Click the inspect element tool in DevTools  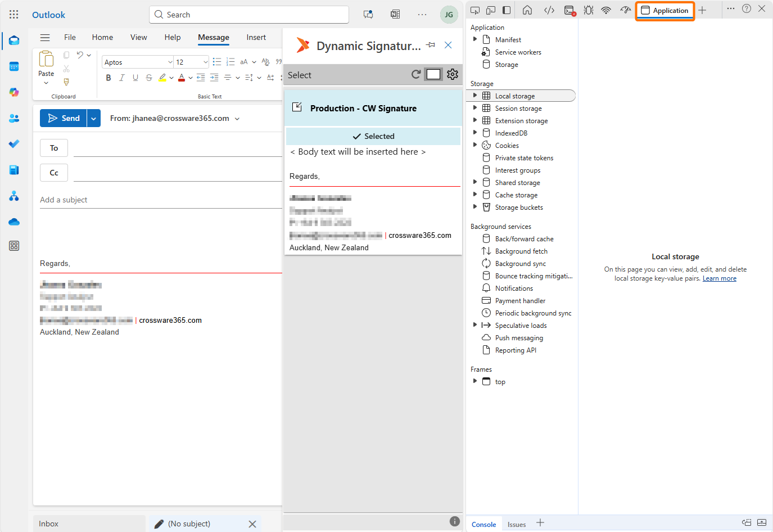tap(475, 10)
